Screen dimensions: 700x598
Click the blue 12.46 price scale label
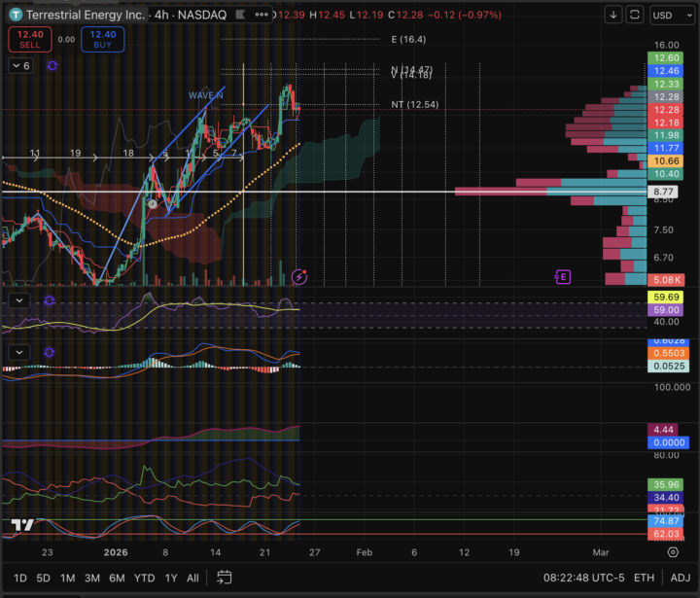pyautogui.click(x=666, y=71)
